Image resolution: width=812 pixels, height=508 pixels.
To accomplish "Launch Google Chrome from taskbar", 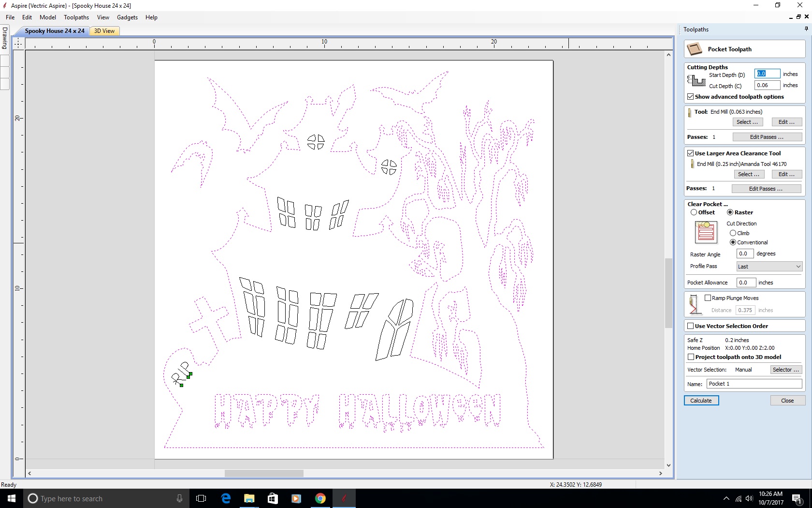I will pos(320,498).
